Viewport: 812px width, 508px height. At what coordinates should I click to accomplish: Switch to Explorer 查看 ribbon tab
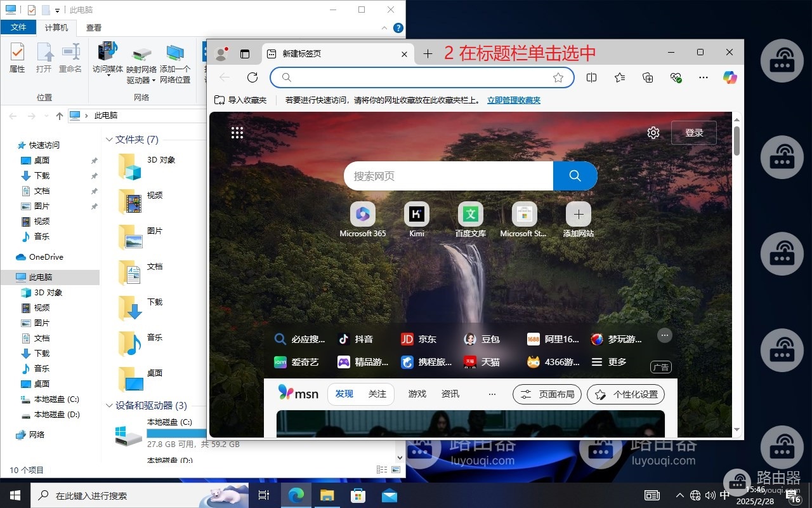point(94,27)
